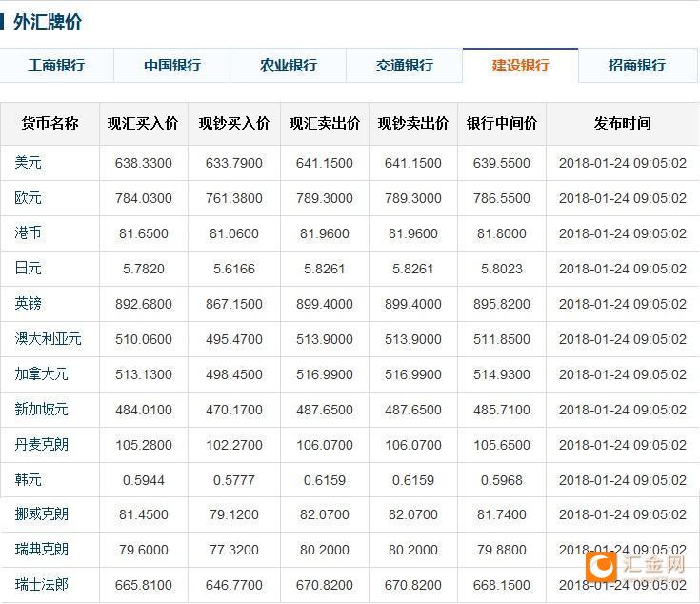Click the yen cash buy value 5.6166

point(234,269)
